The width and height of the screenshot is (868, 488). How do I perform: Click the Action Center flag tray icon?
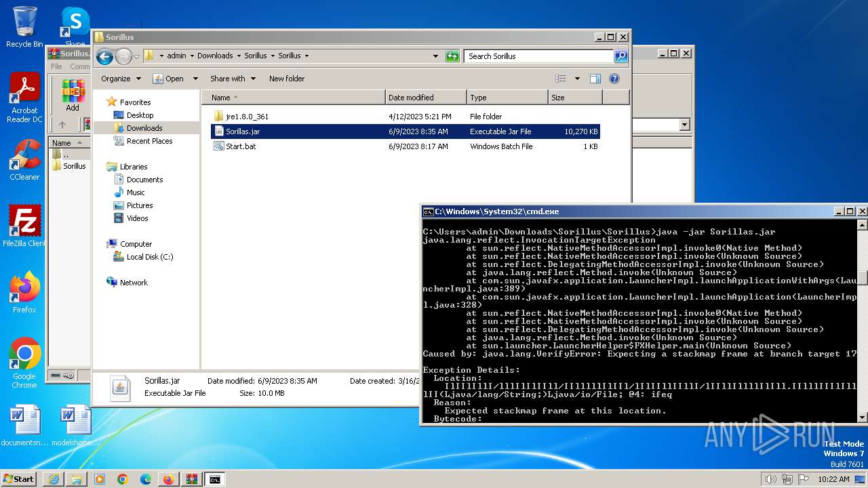804,479
